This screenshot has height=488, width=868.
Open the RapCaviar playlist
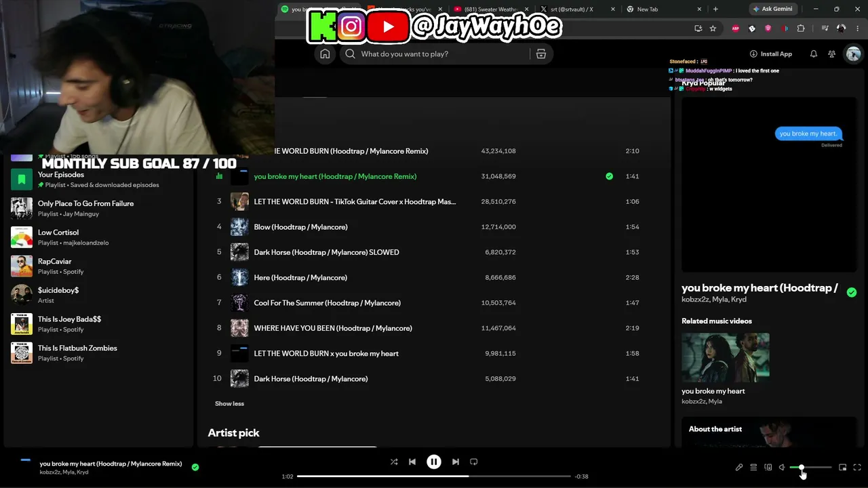99,266
